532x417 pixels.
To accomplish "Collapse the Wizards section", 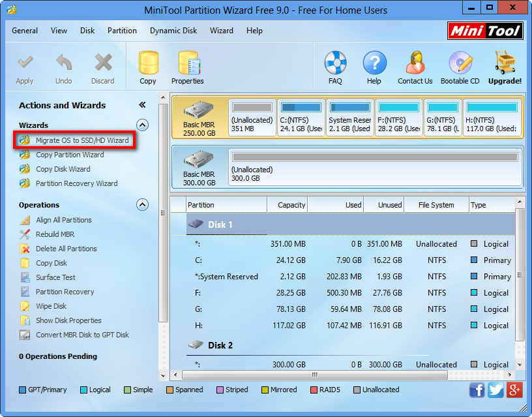I will 143,125.
